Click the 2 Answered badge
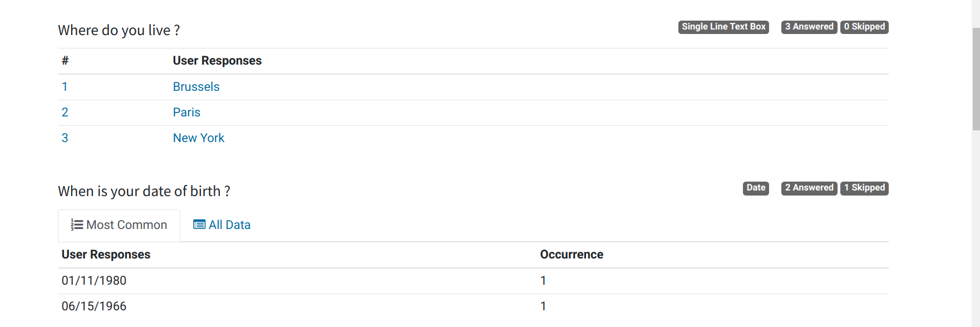 (x=809, y=188)
